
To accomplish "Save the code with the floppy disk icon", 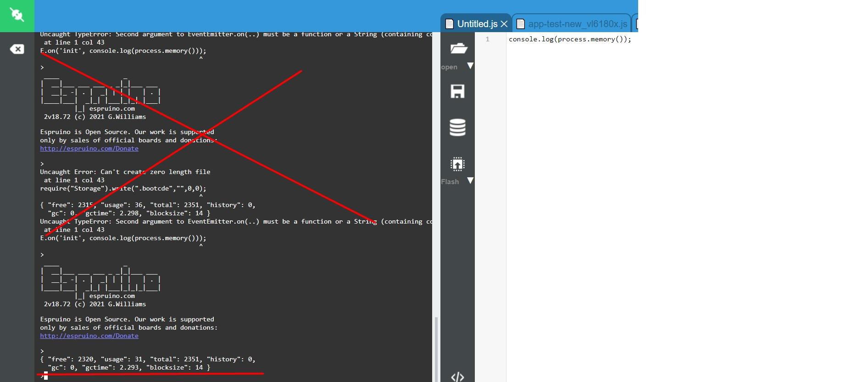I will tap(457, 91).
